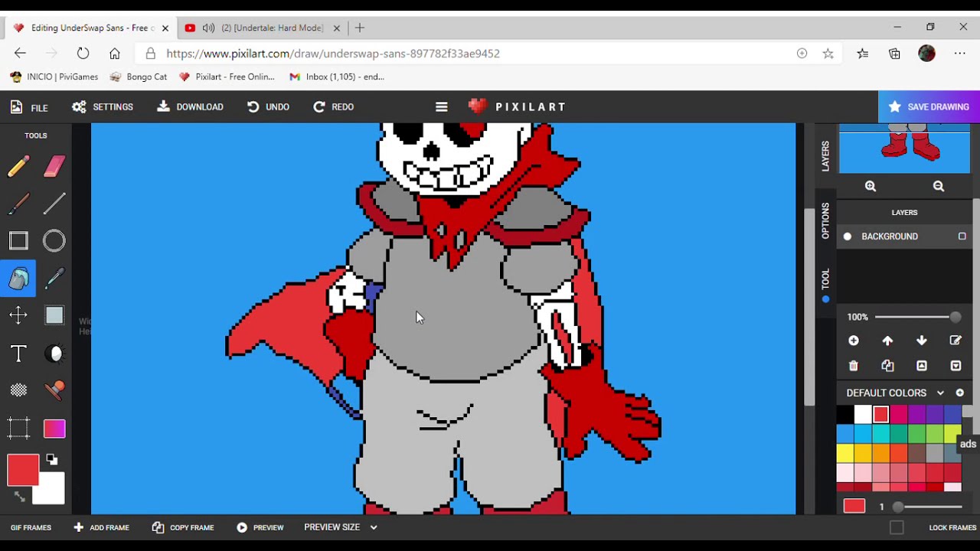This screenshot has width=980, height=551.
Task: Open the FILE menu
Action: coord(29,107)
